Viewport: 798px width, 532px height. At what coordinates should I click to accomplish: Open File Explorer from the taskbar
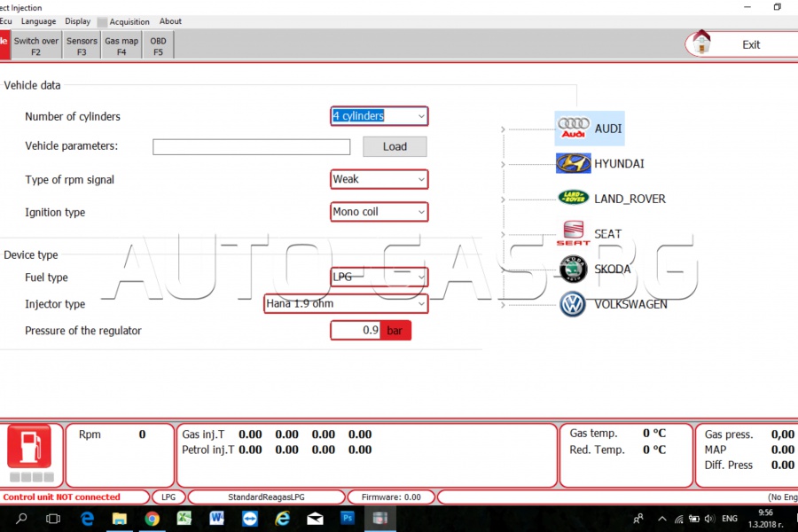(x=120, y=519)
